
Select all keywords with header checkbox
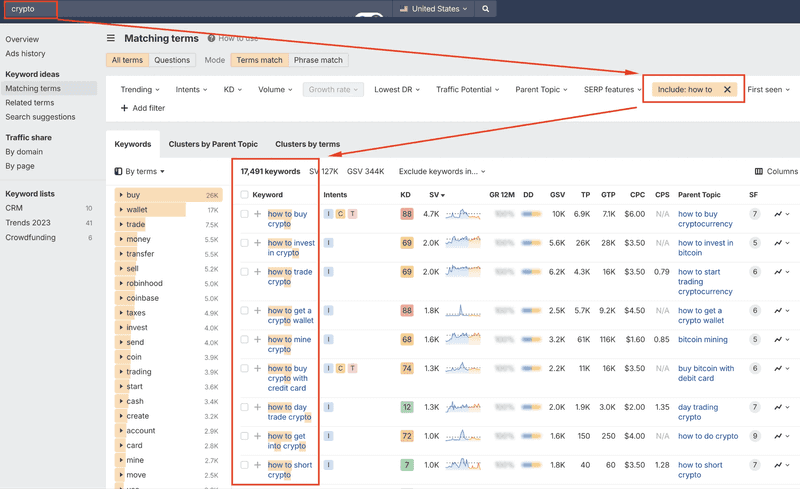pos(244,194)
